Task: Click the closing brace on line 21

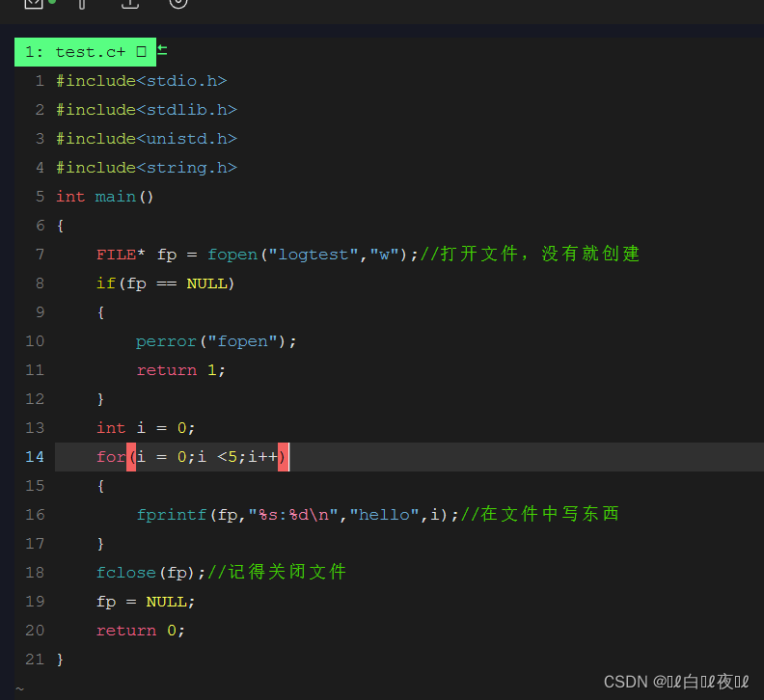Action: click(60, 660)
